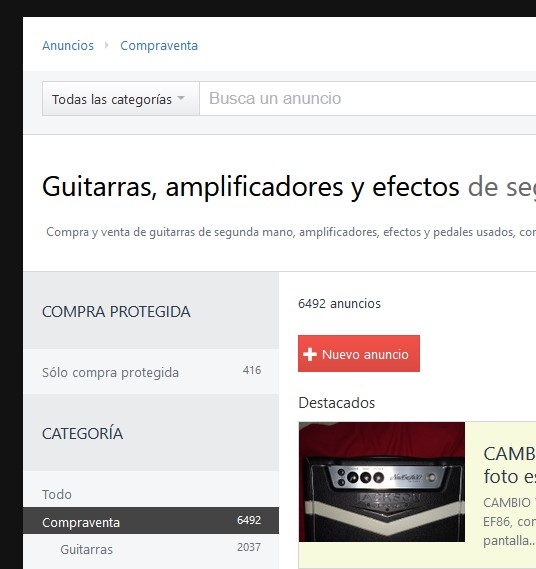Click the caret arrow beside Todas las categorías
The width and height of the screenshot is (536, 569).
pyautogui.click(x=181, y=98)
